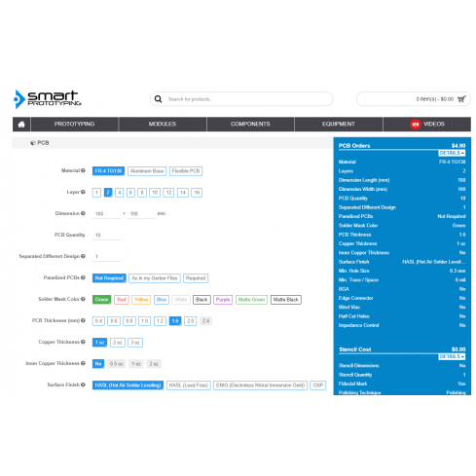Screen dimensions: 476x476
Task: Select OSP surface finish
Action: click(318, 385)
